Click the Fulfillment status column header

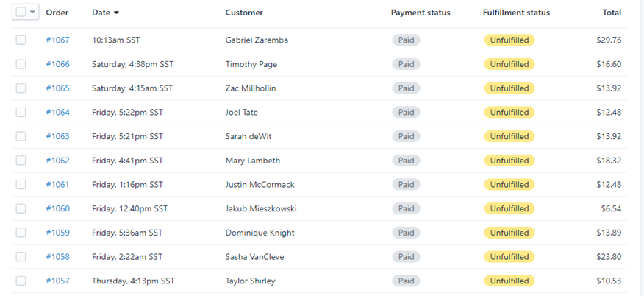pyautogui.click(x=516, y=13)
